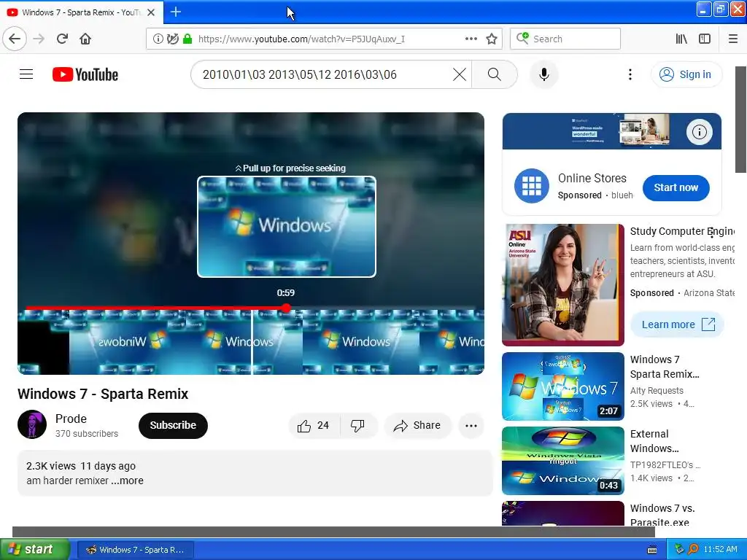Screen dimensions: 747x560
Task: Dislike the video with thumbs down
Action: tap(357, 425)
